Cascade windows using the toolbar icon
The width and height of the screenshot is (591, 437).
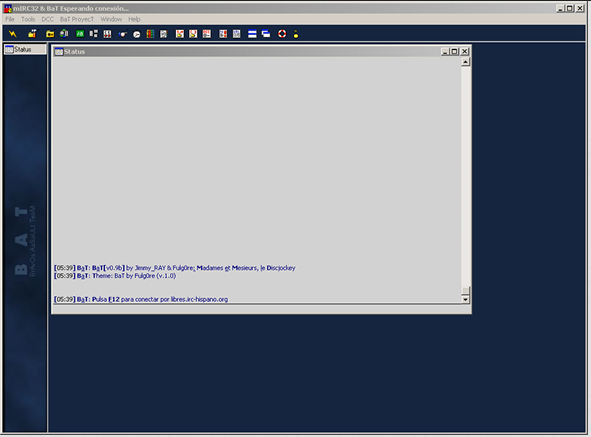pyautogui.click(x=266, y=34)
